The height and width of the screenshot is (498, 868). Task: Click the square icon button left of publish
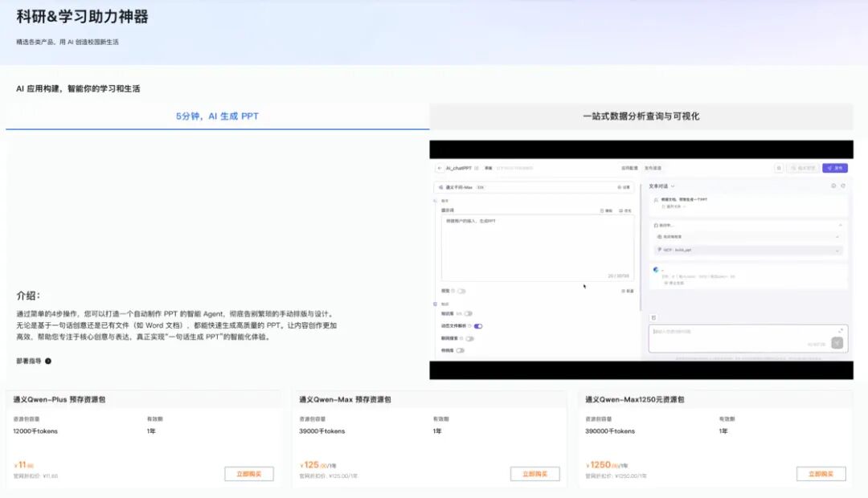[x=778, y=168]
